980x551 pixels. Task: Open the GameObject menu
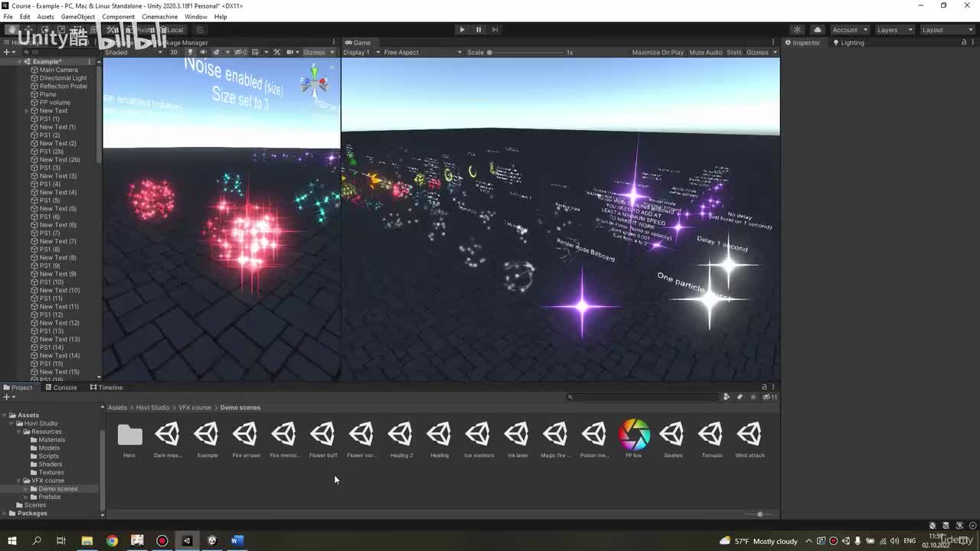point(77,17)
